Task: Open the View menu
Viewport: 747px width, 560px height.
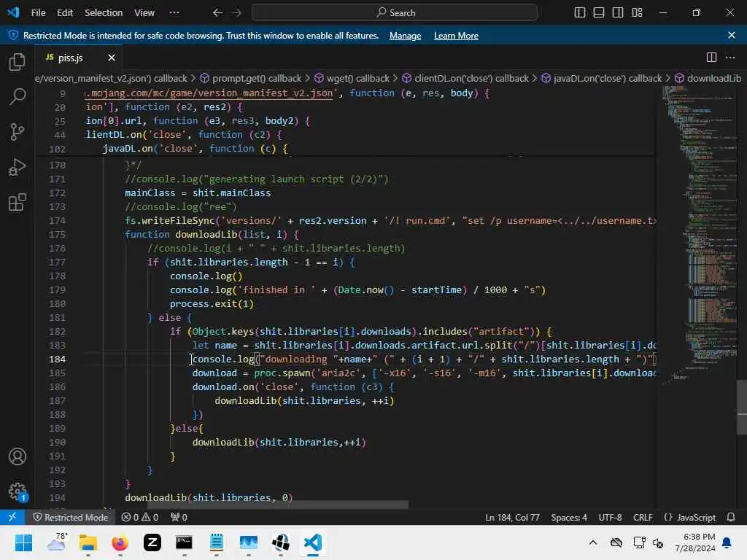Action: [144, 13]
